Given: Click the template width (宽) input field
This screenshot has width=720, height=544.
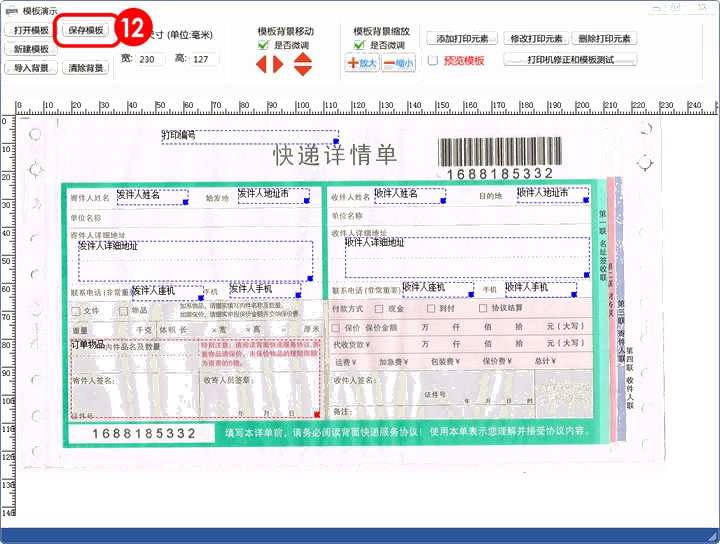Looking at the screenshot, I should [150, 60].
